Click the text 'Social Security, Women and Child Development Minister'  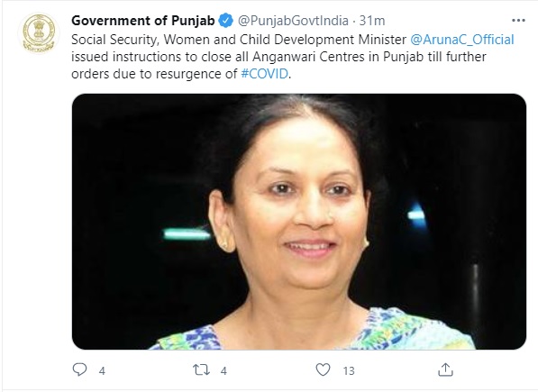coord(239,40)
